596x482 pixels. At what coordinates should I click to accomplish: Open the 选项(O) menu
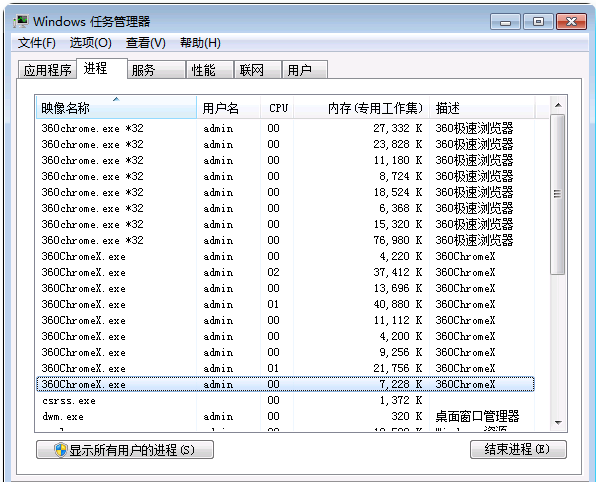tap(90, 43)
